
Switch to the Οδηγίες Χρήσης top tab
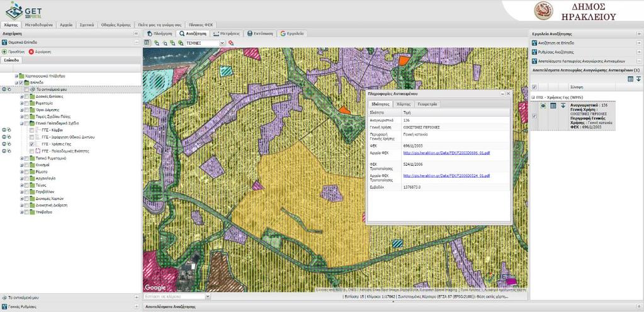(x=116, y=25)
